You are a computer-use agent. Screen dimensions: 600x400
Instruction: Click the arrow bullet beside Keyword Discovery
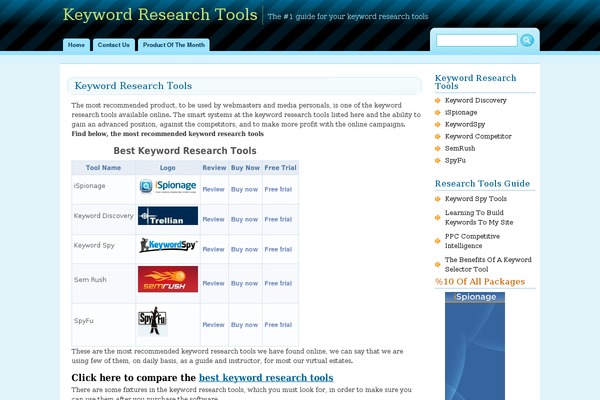[x=438, y=101]
